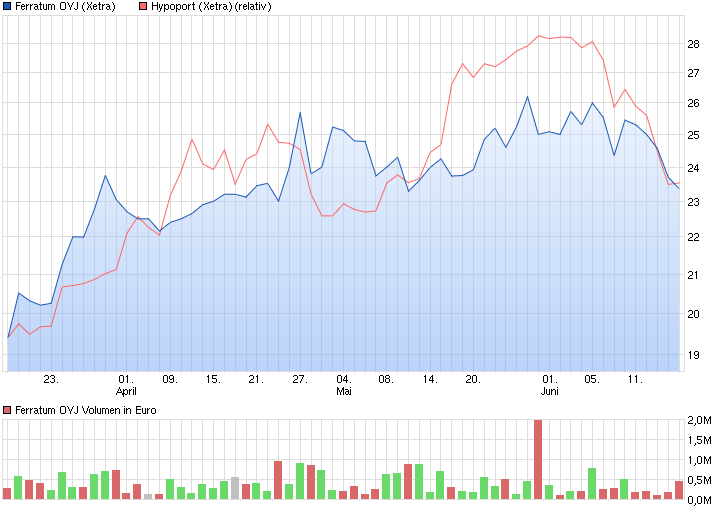Click the blue Ferratum peak near 26 in late May
Screen dimensions: 726x508
527,97
